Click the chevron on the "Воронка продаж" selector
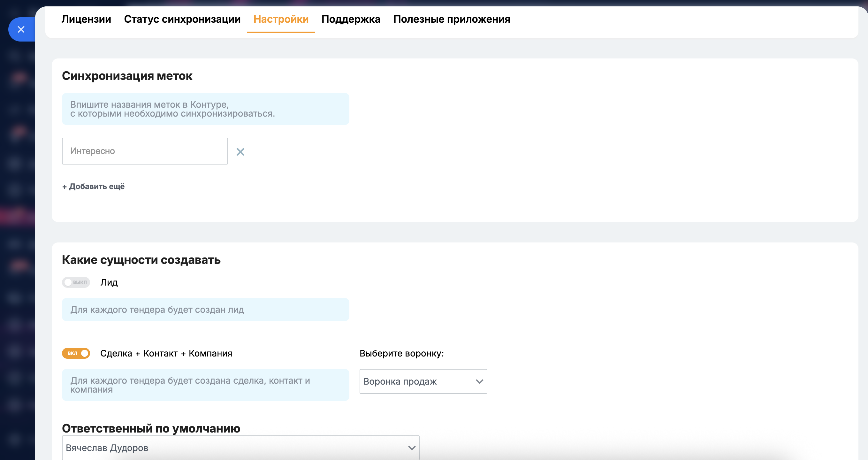 (x=479, y=381)
